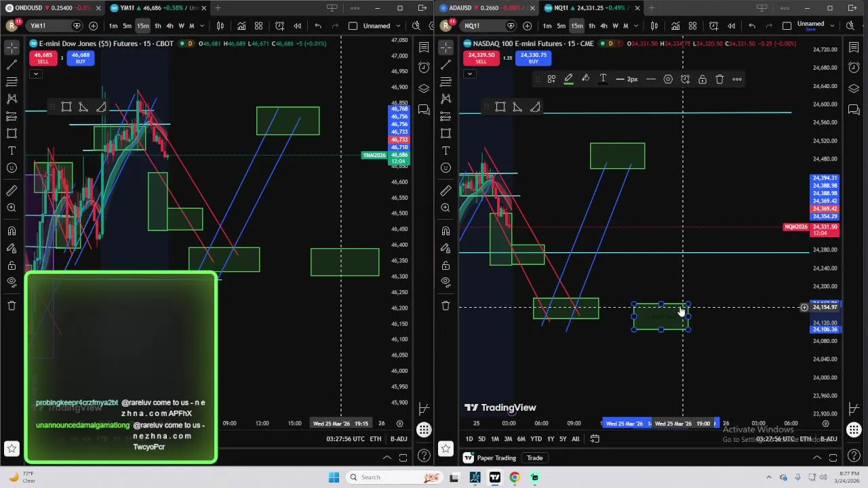Open chat panel in YM1! right sidebar
Screen dimensions: 868x488
coord(424,109)
